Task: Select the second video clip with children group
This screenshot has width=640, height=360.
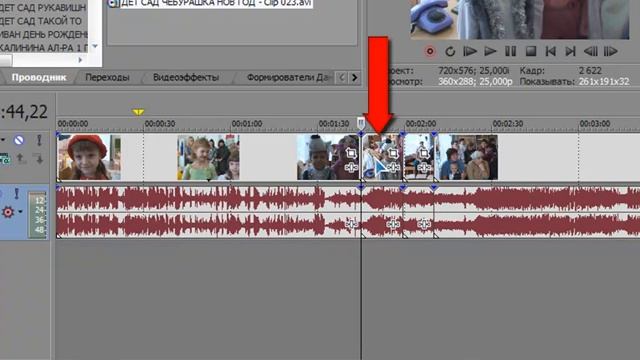Action: coord(208,157)
